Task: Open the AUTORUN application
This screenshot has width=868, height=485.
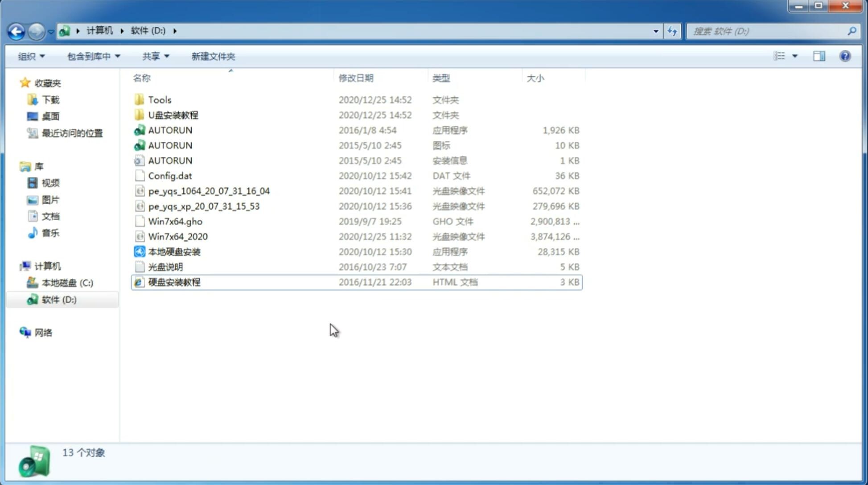Action: (170, 130)
